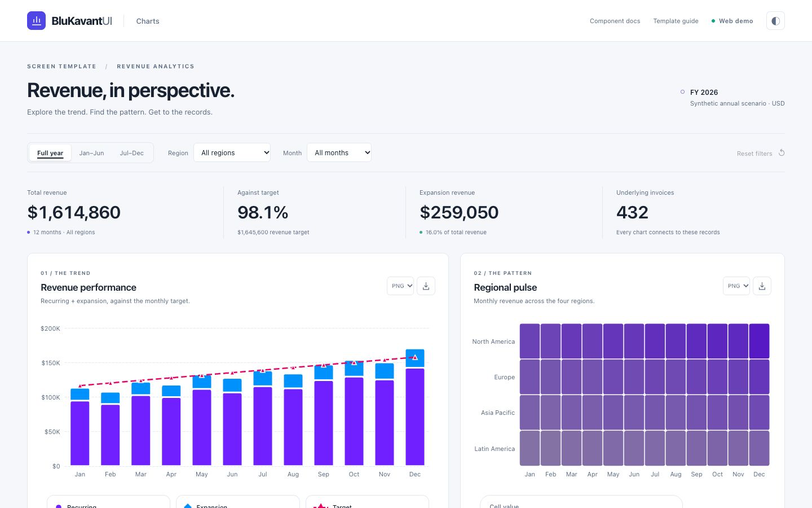The height and width of the screenshot is (508, 812).
Task: Open the Regional pulse PNG format dropdown
Action: (736, 286)
